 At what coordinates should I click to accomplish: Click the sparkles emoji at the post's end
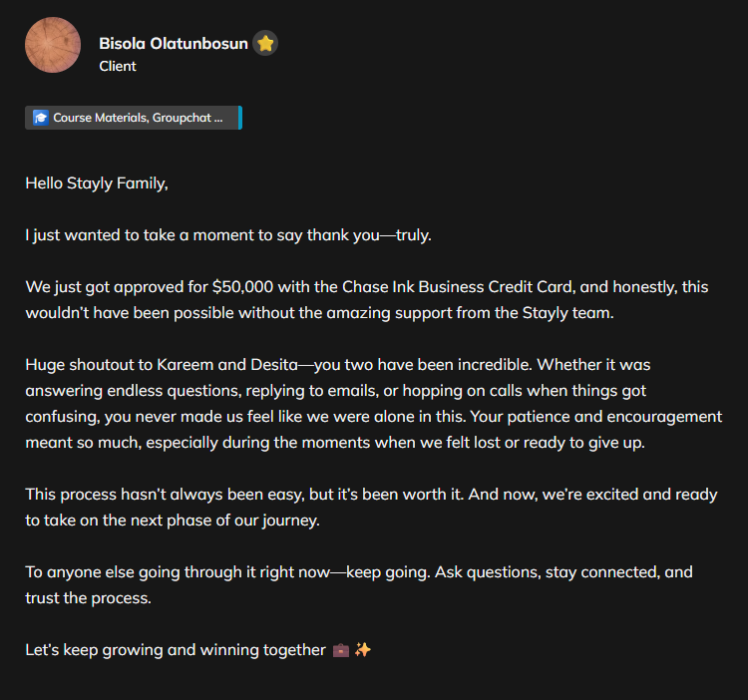pos(363,650)
